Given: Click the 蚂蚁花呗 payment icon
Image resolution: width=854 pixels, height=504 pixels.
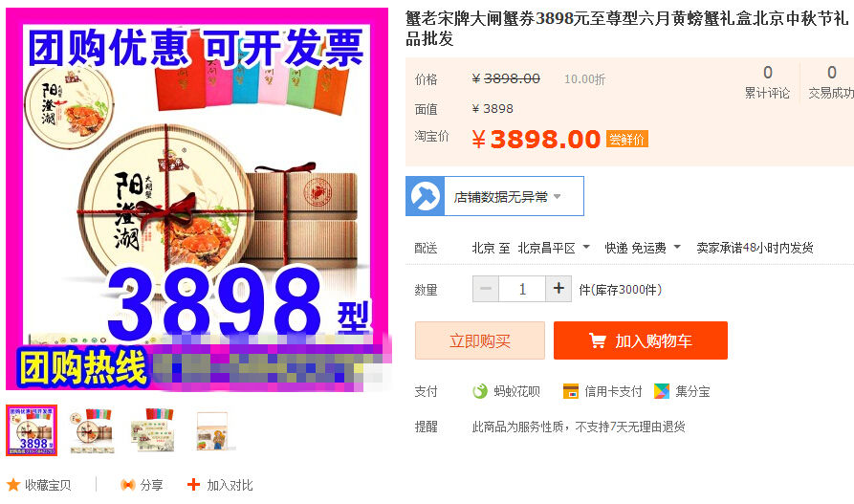Looking at the screenshot, I should pyautogui.click(x=480, y=390).
